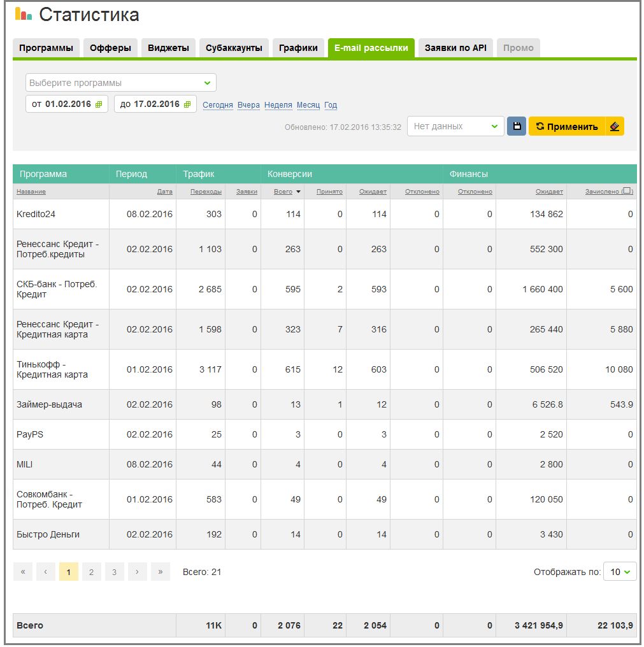
Task: Click the PayPS row name
Action: (30, 434)
